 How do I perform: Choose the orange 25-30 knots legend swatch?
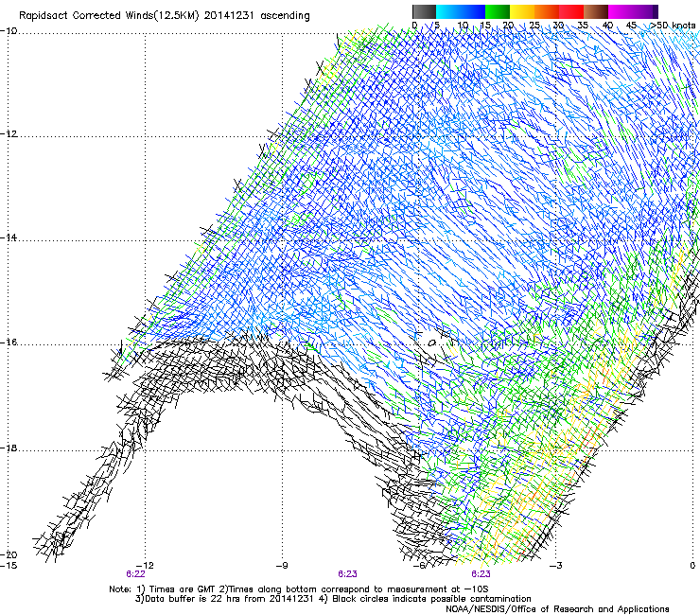(x=547, y=11)
